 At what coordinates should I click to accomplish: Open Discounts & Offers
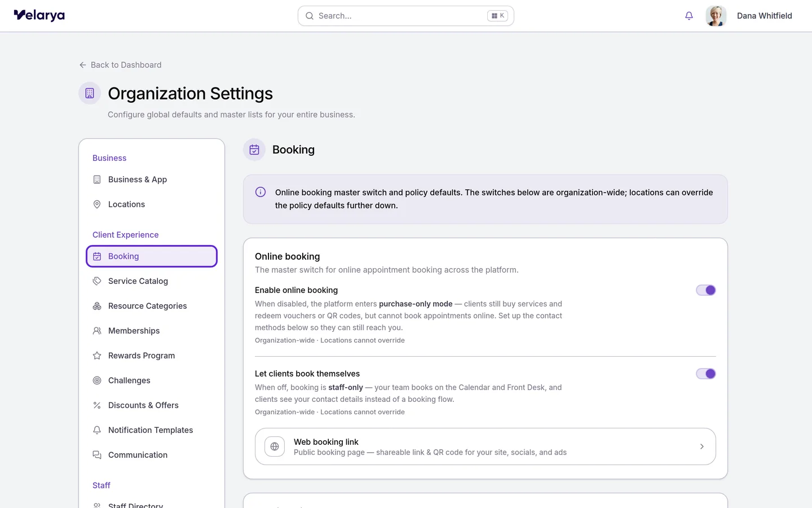pos(152,405)
